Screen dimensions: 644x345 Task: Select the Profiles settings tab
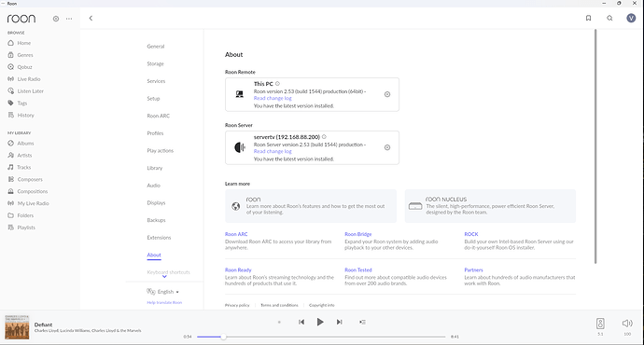[155, 133]
